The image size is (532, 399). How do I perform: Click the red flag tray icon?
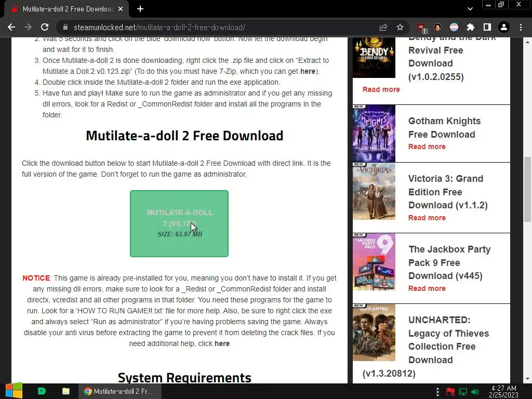pos(450,392)
